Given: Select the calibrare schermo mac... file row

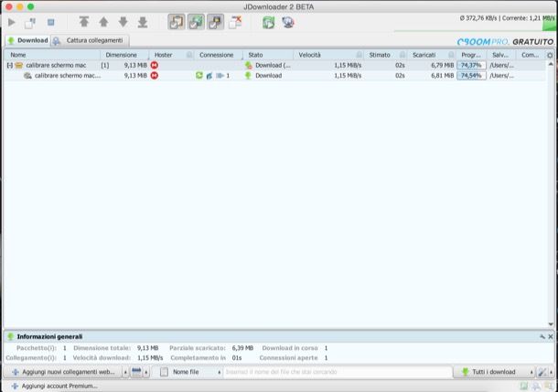Looking at the screenshot, I should (x=274, y=76).
